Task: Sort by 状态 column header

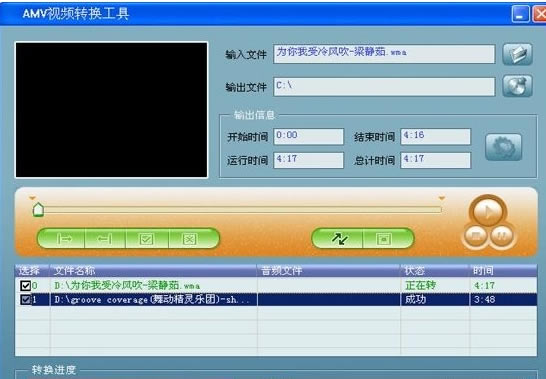Action: pos(435,271)
